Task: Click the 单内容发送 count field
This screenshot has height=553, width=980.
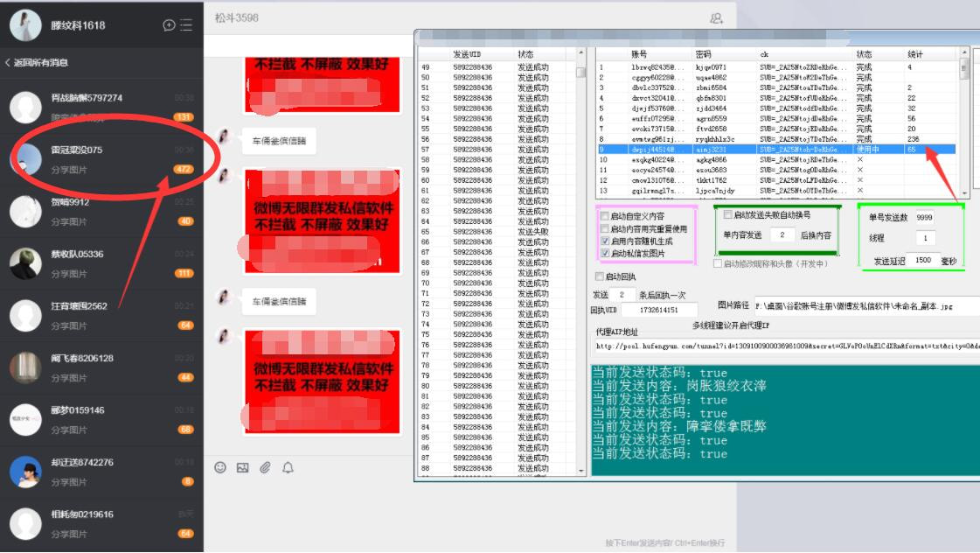Action: (x=782, y=234)
